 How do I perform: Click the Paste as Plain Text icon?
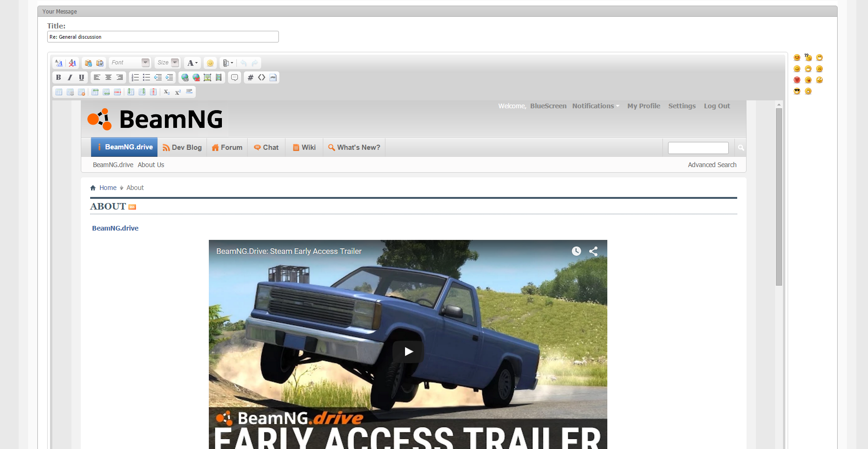(88, 63)
